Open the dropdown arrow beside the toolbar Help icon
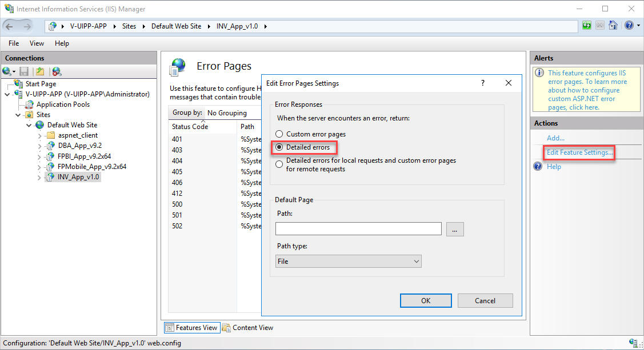The width and height of the screenshot is (644, 350). click(x=638, y=26)
